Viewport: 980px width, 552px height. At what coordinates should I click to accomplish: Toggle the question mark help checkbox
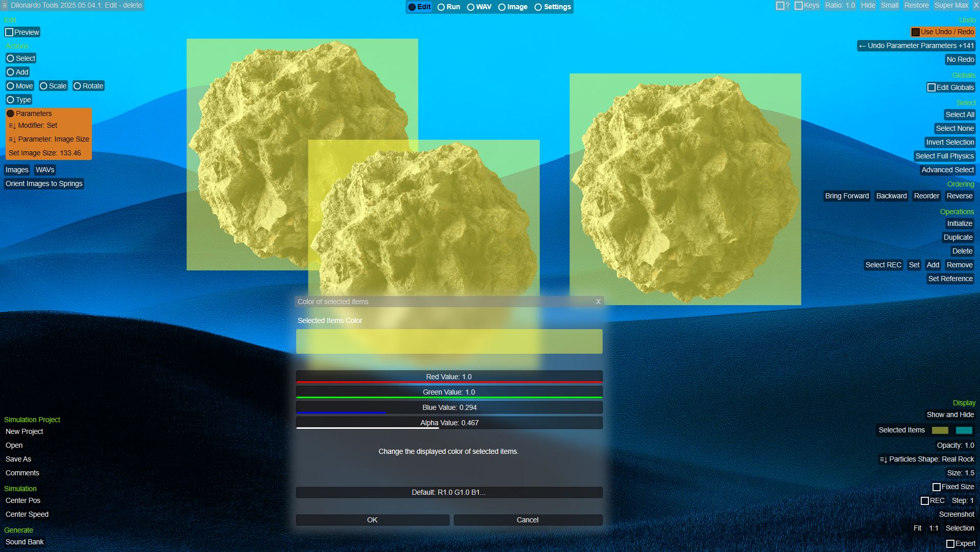click(780, 6)
